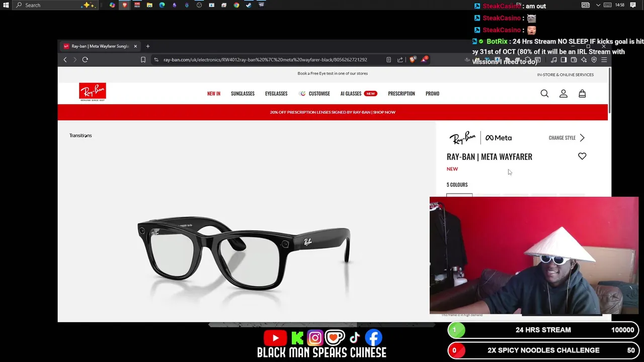Open File Explorer from the taskbar
Screen dimensions: 644x362
tap(149, 5)
